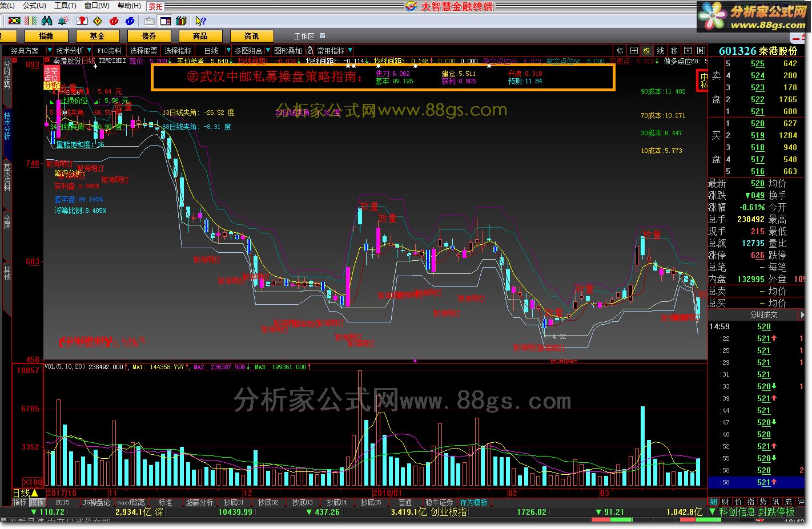Screen dimensions: 812x529
Task: Switch to the 基金 category
Action: [98, 36]
